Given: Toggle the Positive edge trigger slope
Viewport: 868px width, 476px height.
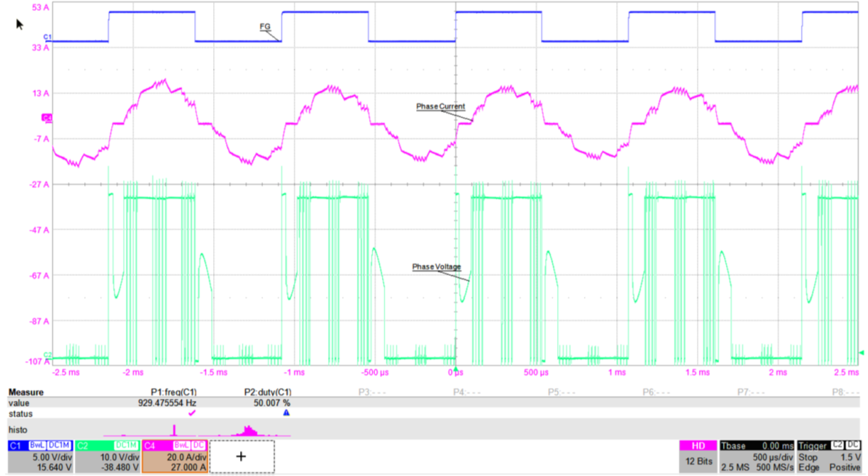Looking at the screenshot, I should (844, 467).
